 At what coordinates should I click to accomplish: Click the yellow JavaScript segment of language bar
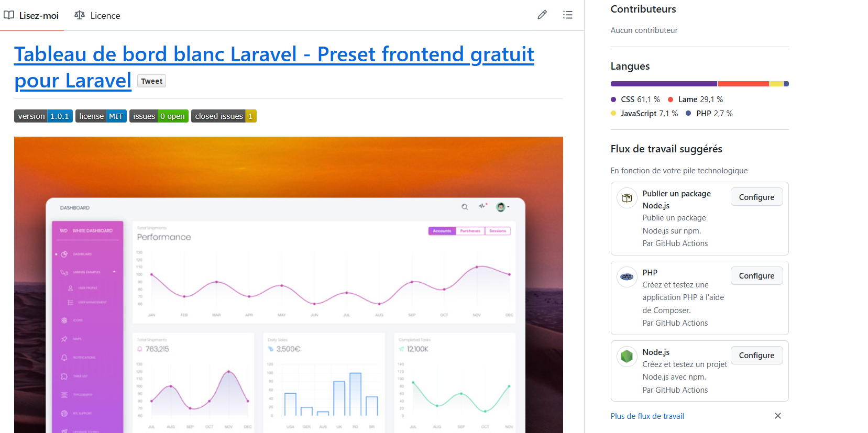coord(776,84)
